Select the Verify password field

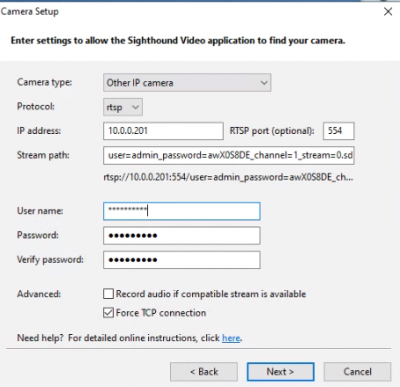(182, 260)
